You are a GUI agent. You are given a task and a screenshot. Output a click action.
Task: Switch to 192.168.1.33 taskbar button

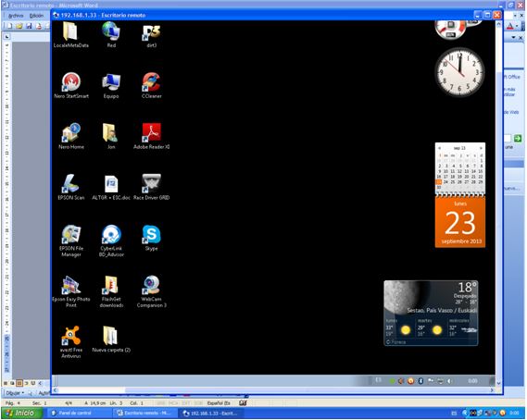211,414
